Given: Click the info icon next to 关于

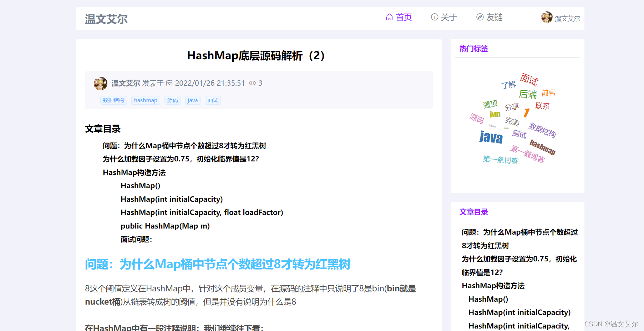Looking at the screenshot, I should [435, 17].
